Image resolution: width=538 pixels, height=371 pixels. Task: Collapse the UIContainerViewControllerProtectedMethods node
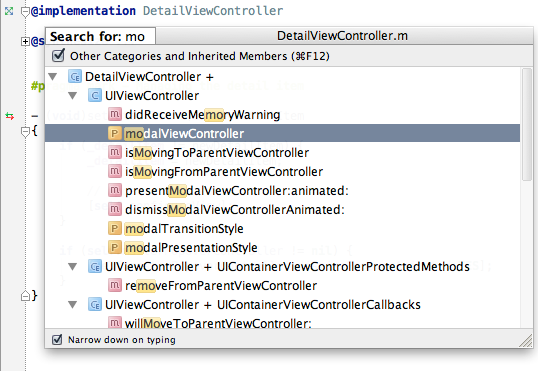72,266
